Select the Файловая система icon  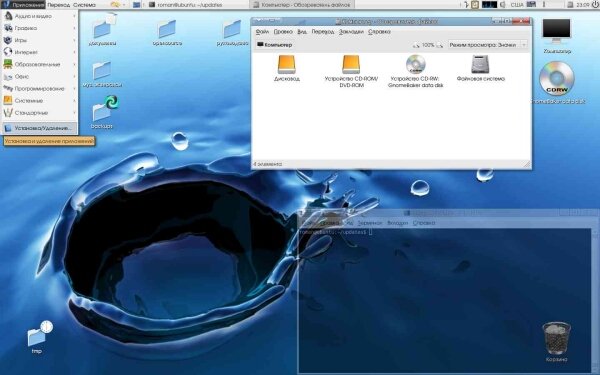pyautogui.click(x=480, y=64)
